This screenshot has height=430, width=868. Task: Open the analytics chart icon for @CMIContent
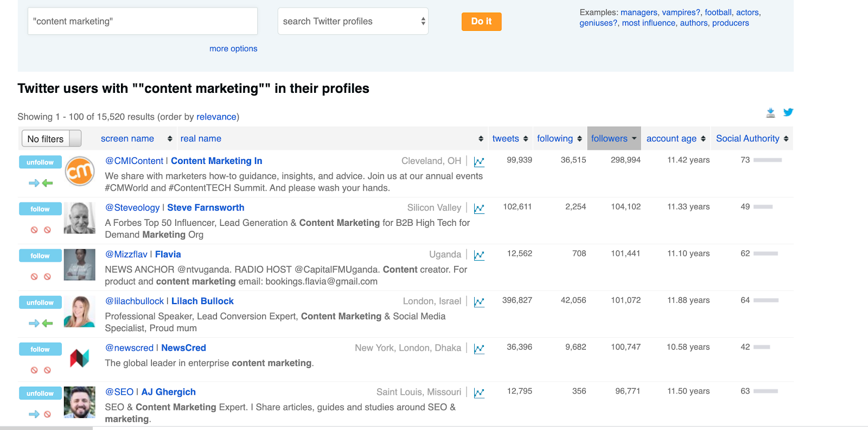click(x=479, y=162)
